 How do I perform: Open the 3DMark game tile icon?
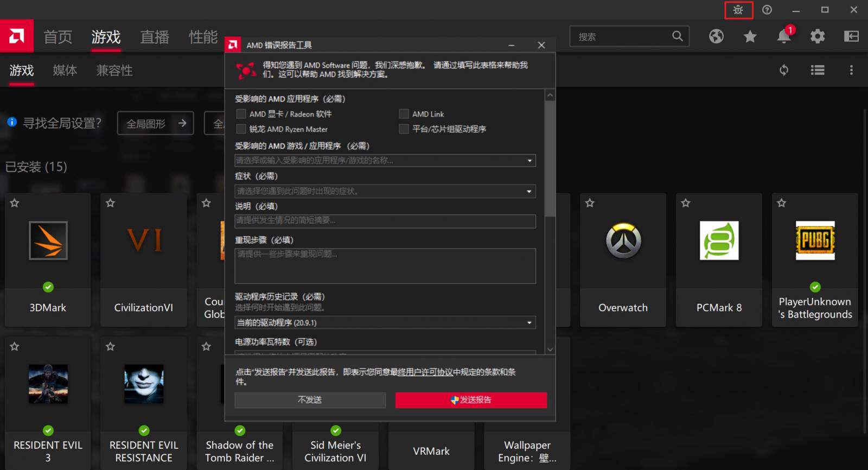pyautogui.click(x=48, y=240)
